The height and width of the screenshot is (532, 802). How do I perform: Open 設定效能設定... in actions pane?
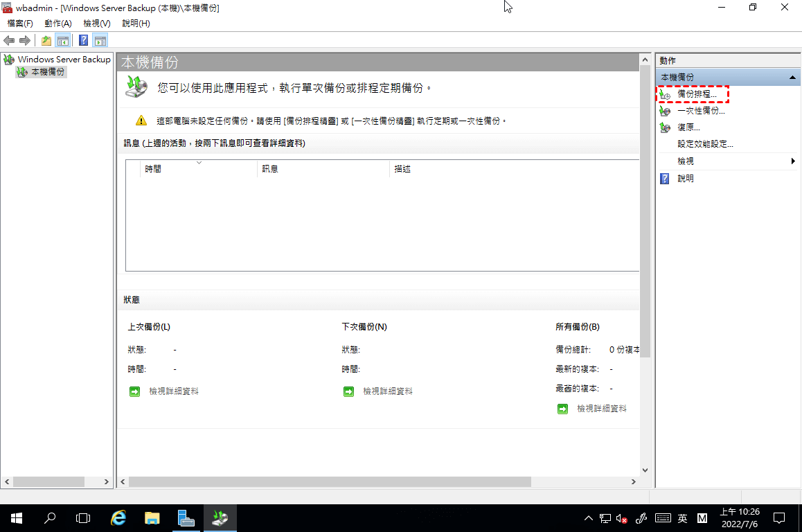(705, 144)
